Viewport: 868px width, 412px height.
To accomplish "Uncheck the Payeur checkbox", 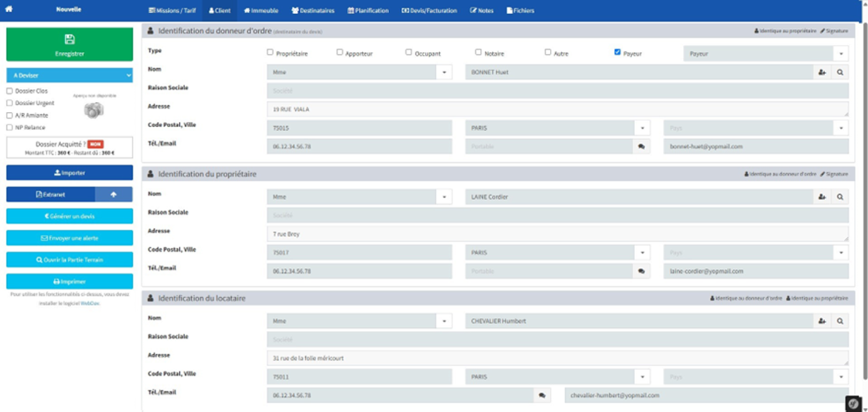I will click(x=617, y=52).
